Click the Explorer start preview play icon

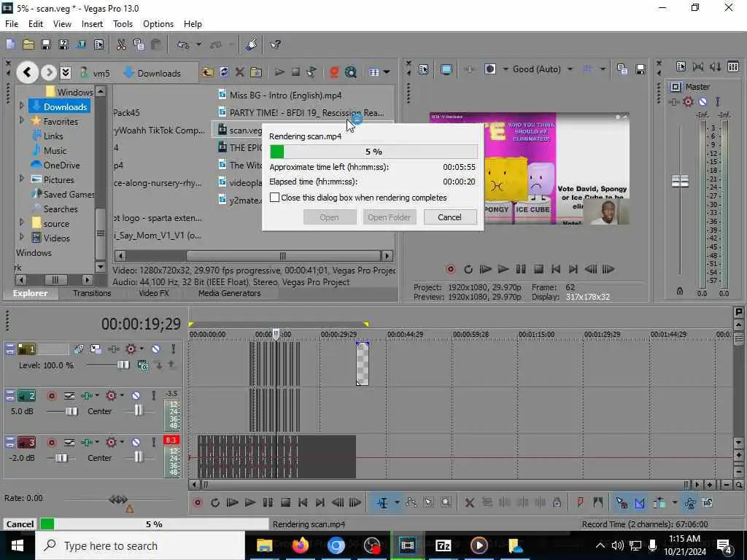coord(279,72)
